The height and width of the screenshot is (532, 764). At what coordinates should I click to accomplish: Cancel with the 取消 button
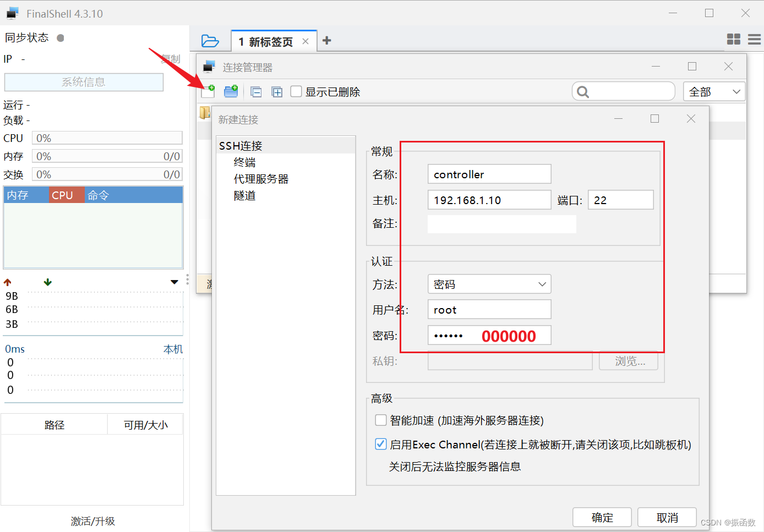pyautogui.click(x=667, y=517)
